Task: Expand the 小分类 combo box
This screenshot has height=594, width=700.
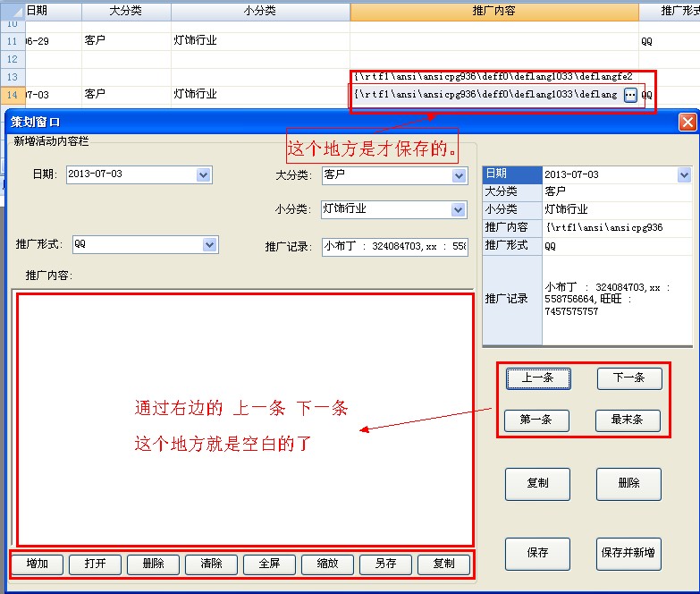Action: click(459, 210)
